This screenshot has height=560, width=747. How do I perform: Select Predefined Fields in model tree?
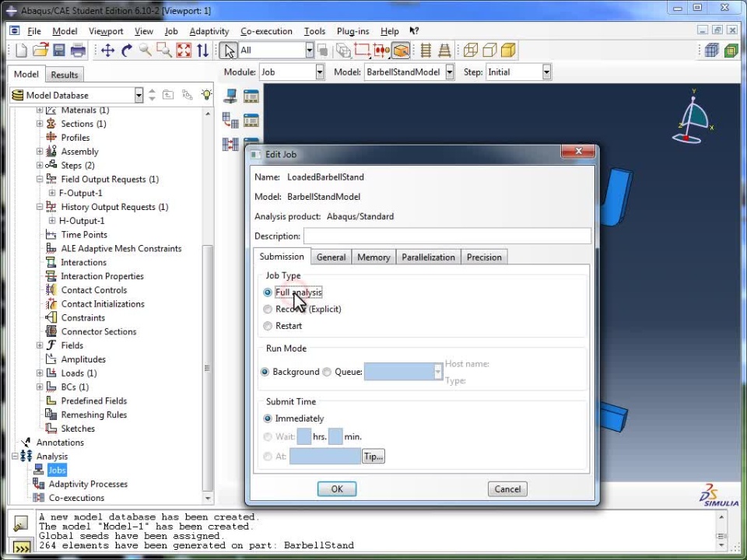click(x=94, y=401)
